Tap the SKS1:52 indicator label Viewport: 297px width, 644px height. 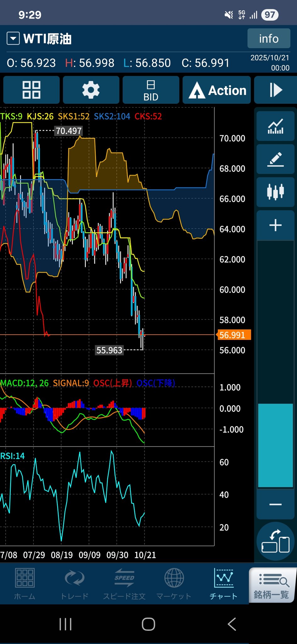coord(74,116)
